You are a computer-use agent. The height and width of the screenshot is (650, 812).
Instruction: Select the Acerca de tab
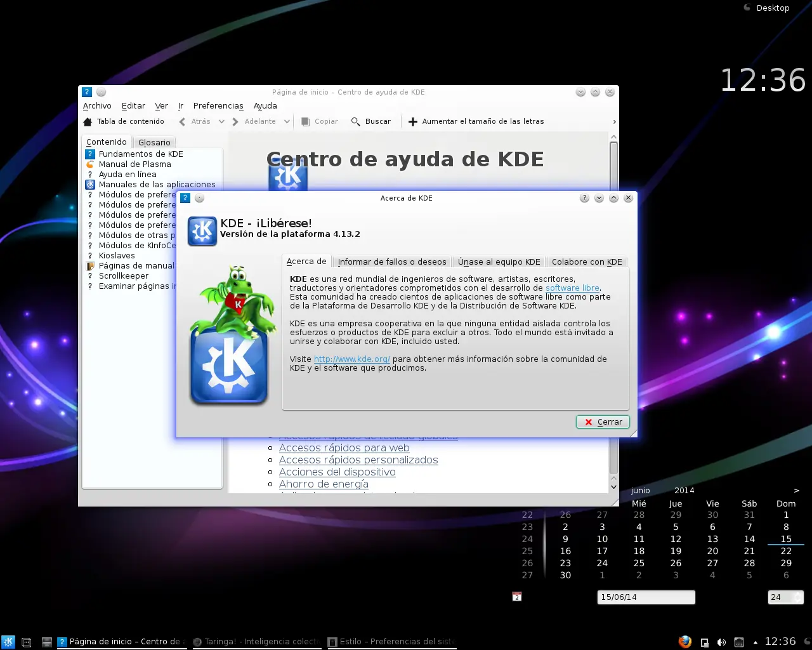click(x=306, y=262)
